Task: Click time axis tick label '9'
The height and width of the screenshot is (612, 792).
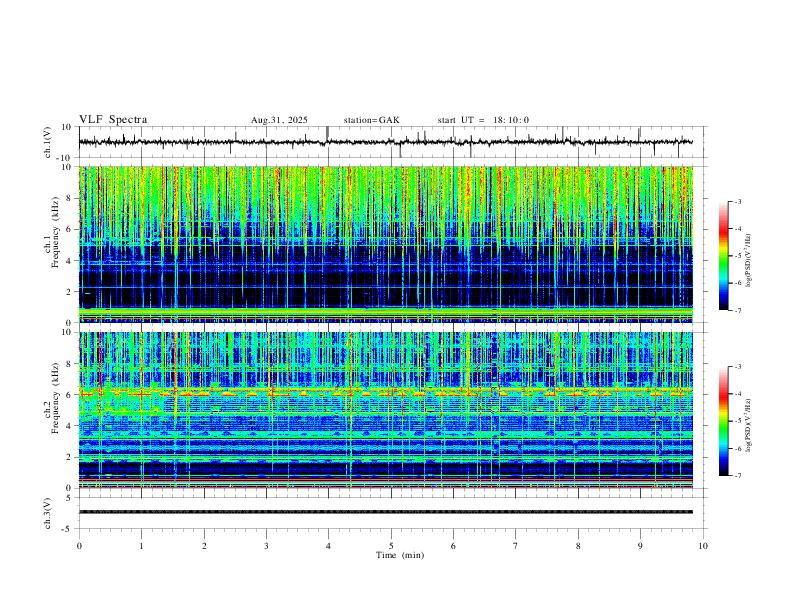Action: 640,546
